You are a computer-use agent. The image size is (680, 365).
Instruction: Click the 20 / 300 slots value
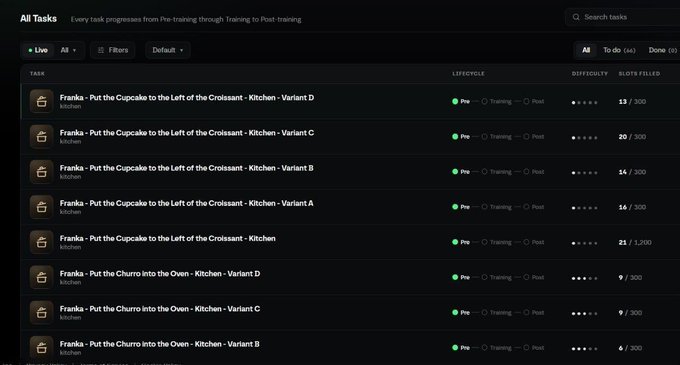pos(632,137)
